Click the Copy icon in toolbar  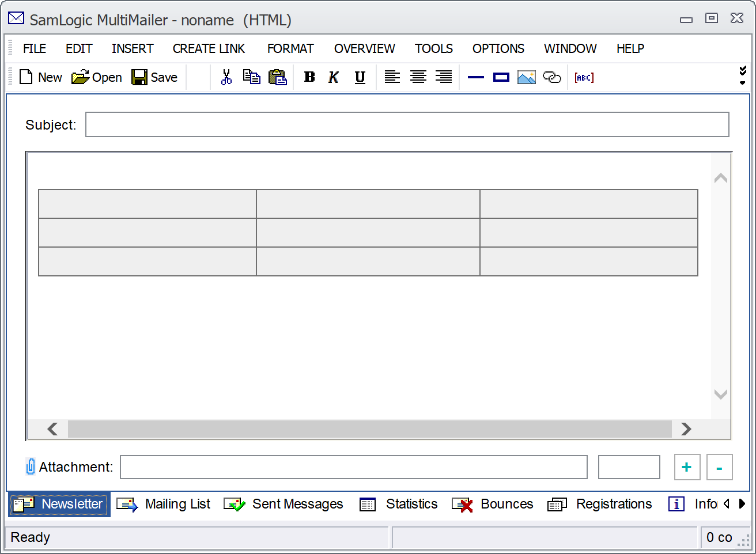point(251,77)
